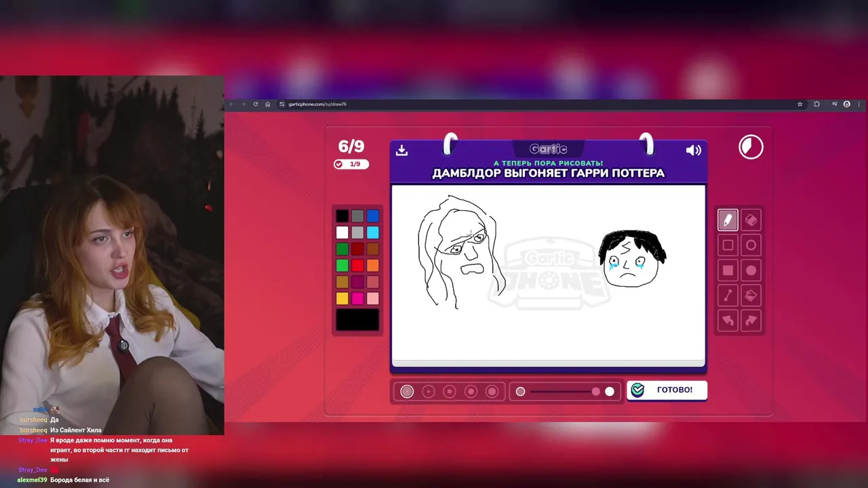
Task: Choose the filled circle tool
Action: 751,270
